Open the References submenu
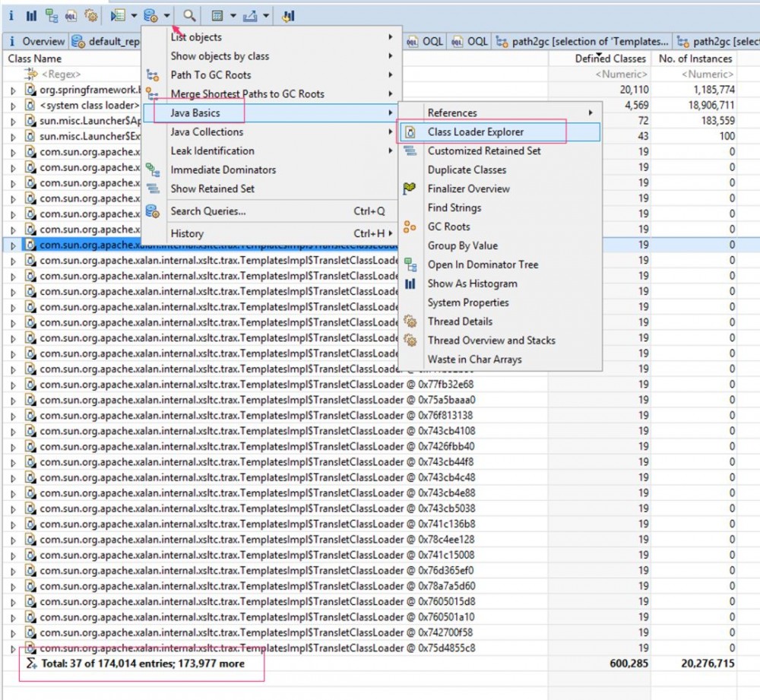This screenshot has width=760, height=700. tap(500, 112)
